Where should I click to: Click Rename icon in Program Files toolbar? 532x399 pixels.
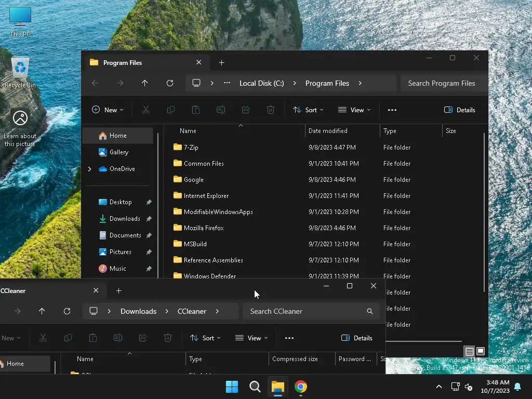(x=221, y=110)
